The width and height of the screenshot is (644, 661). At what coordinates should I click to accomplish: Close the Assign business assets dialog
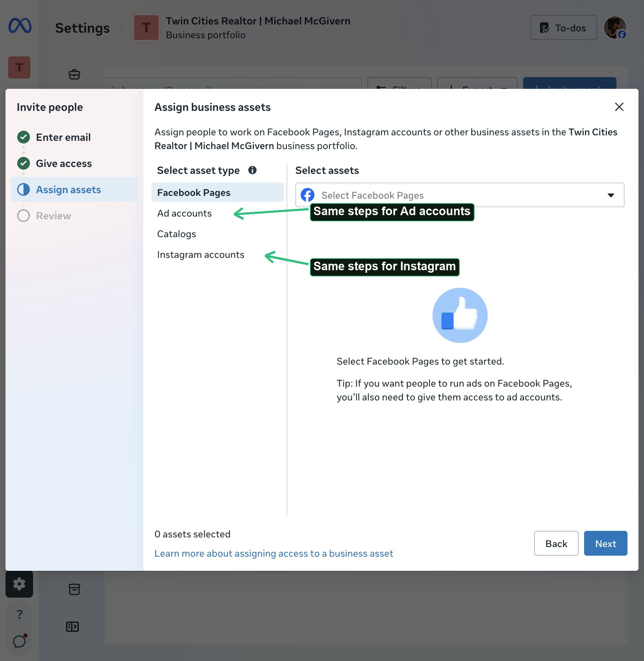point(619,107)
